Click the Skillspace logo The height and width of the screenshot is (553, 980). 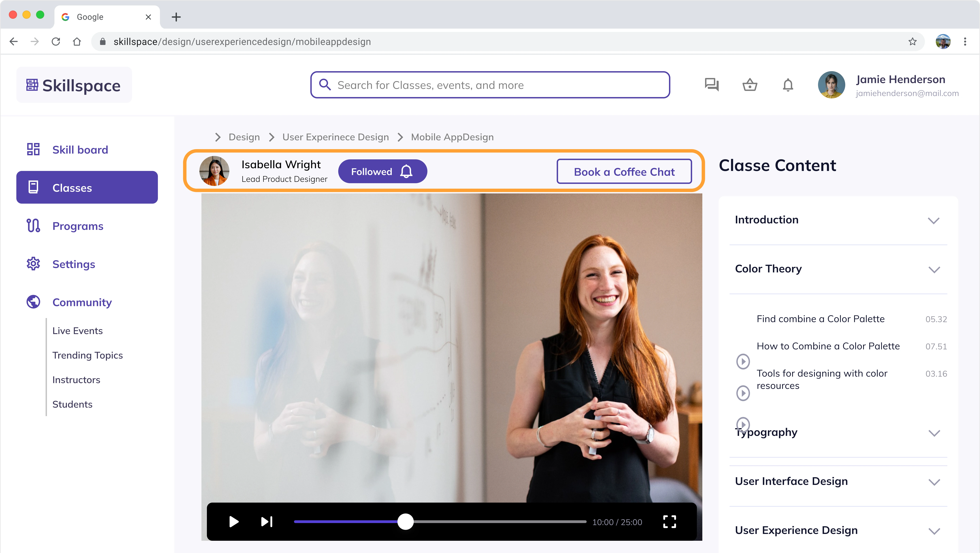pos(74,85)
